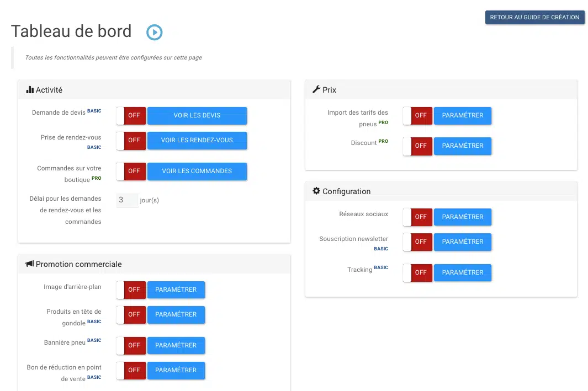
Task: Open Paramétrer for Bannière pneu
Action: (176, 345)
